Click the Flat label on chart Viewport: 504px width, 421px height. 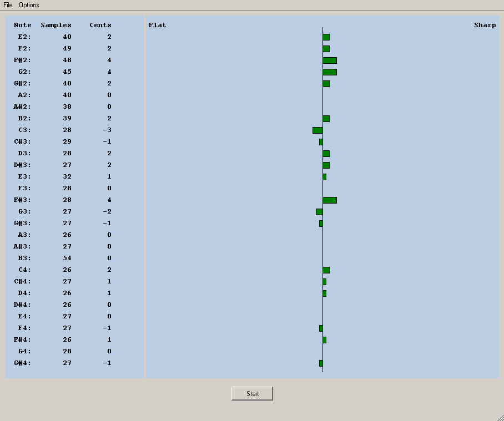(157, 25)
